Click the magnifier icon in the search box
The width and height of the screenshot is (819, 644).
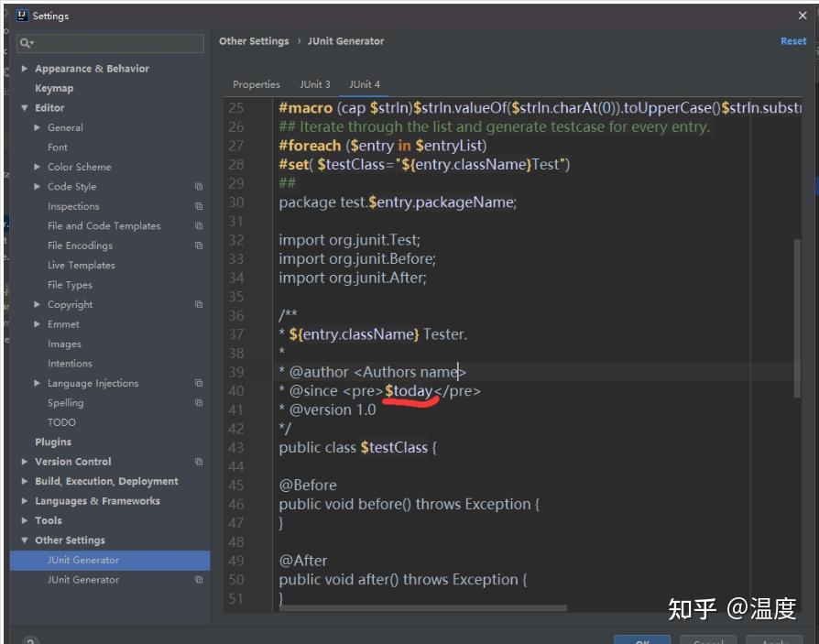point(23,43)
